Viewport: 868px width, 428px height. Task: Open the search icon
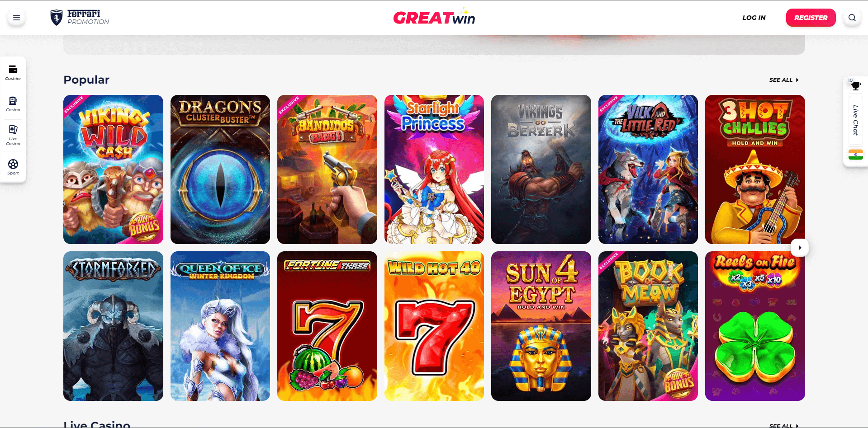click(852, 18)
